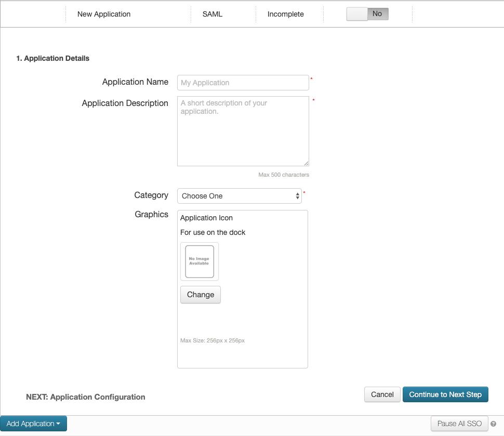Viewport: 504px width, 436px height.
Task: Click the NEXT: Application Configuration text
Action: [86, 397]
